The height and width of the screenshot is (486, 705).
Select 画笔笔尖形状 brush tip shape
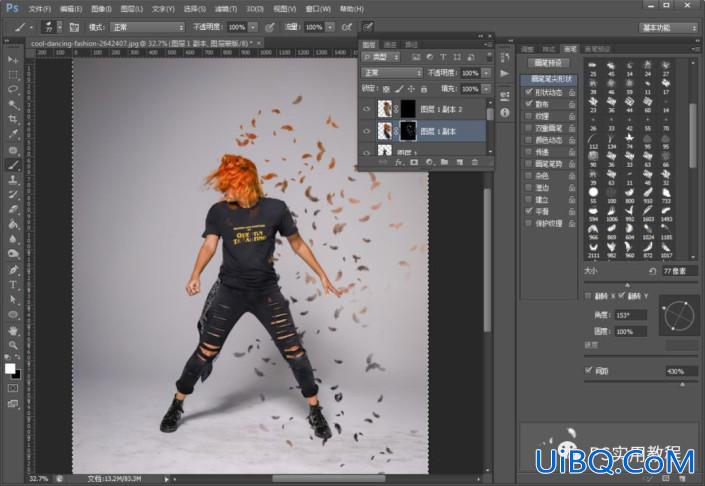click(551, 79)
